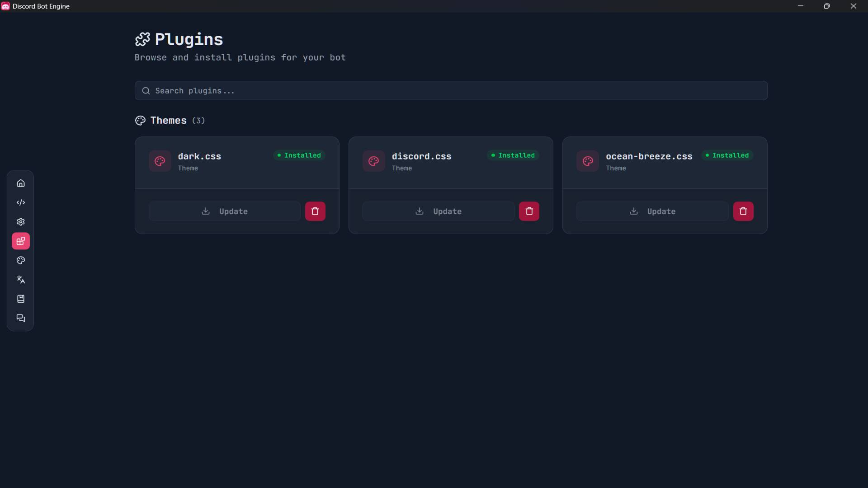This screenshot has height=488, width=868.
Task: Click the dark.css Installed status badge
Action: click(x=299, y=155)
